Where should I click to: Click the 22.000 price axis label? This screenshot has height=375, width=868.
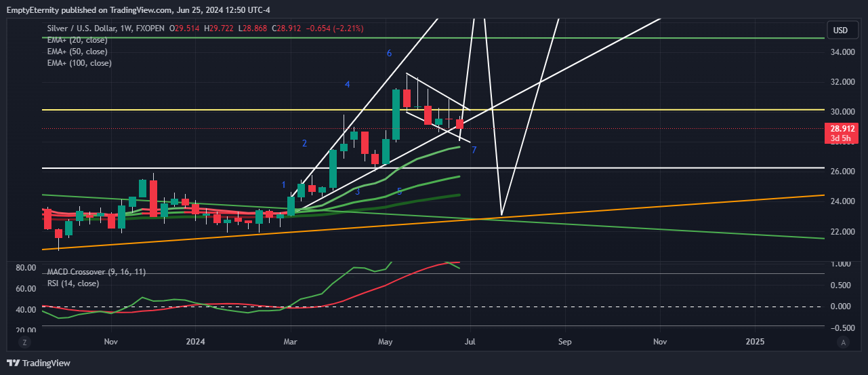[x=844, y=231]
